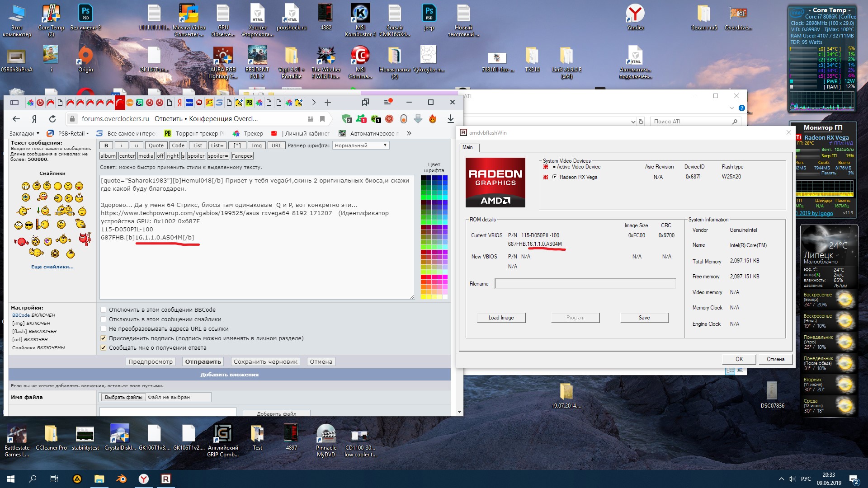The image size is (868, 488).
Task: Bookmark page using address bar flag icon
Action: point(322,119)
